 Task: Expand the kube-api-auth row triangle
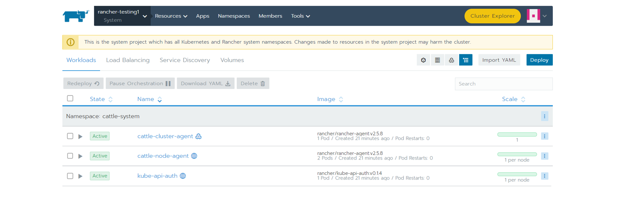(x=80, y=176)
